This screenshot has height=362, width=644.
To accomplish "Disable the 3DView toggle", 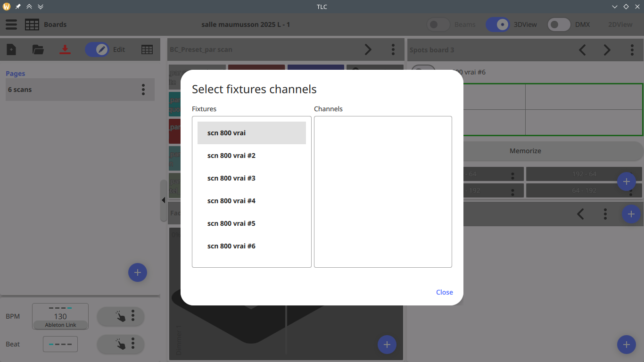I will (498, 25).
